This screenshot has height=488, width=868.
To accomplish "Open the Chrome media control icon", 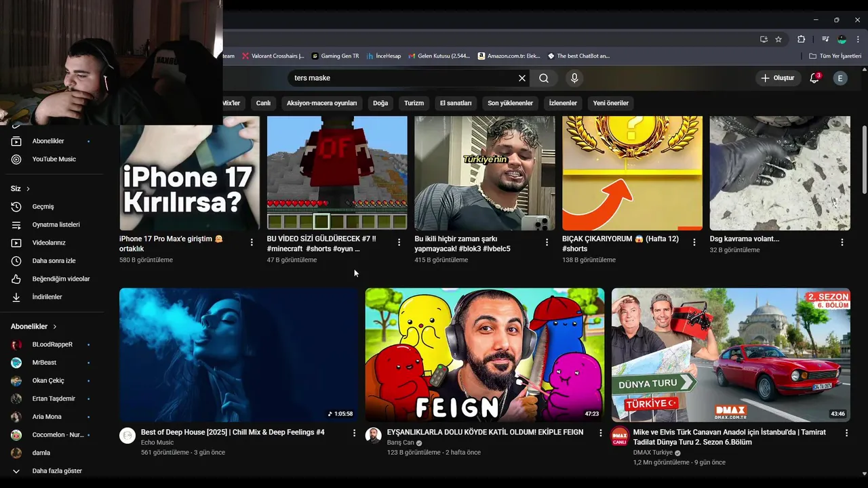I will pos(825,39).
